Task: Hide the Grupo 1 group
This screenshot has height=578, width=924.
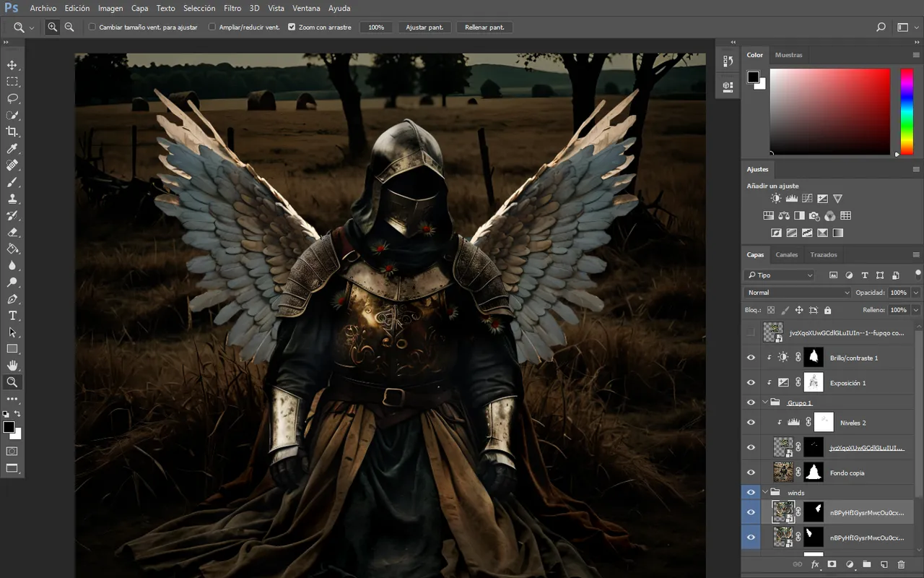Action: pos(751,402)
